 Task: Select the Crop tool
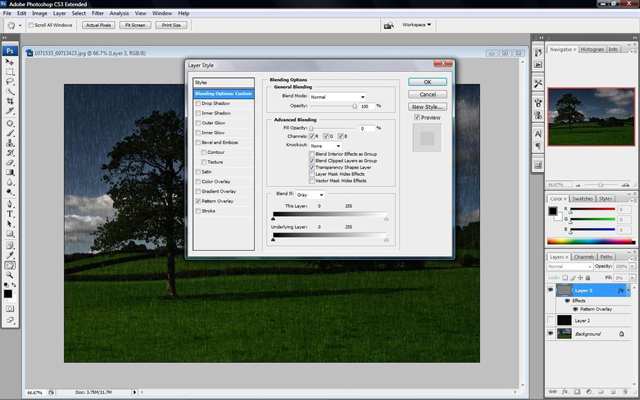tap(10, 103)
